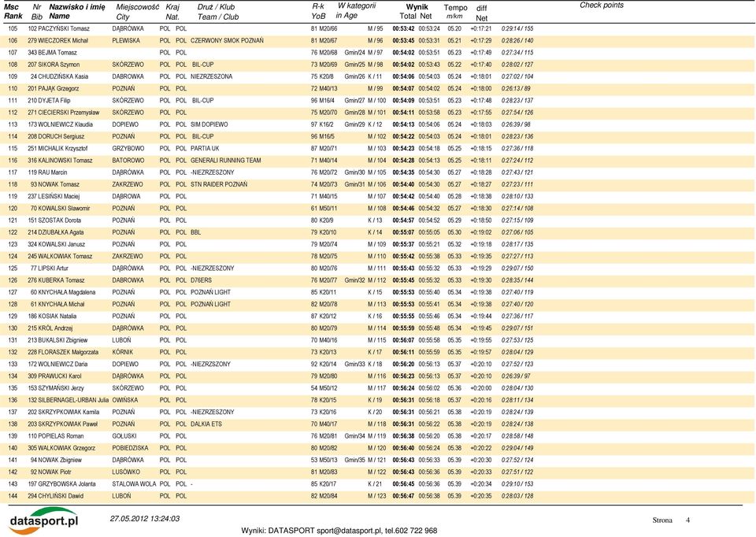Click the 'Tempo' column header
The height and width of the screenshot is (537, 756).
click(456, 8)
